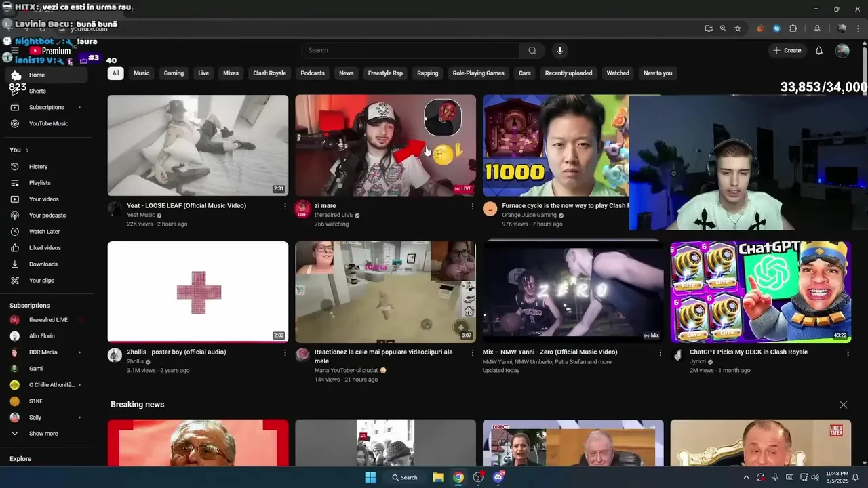This screenshot has height=488, width=868.
Task: Open Your videos in sidebar
Action: [x=46, y=199]
